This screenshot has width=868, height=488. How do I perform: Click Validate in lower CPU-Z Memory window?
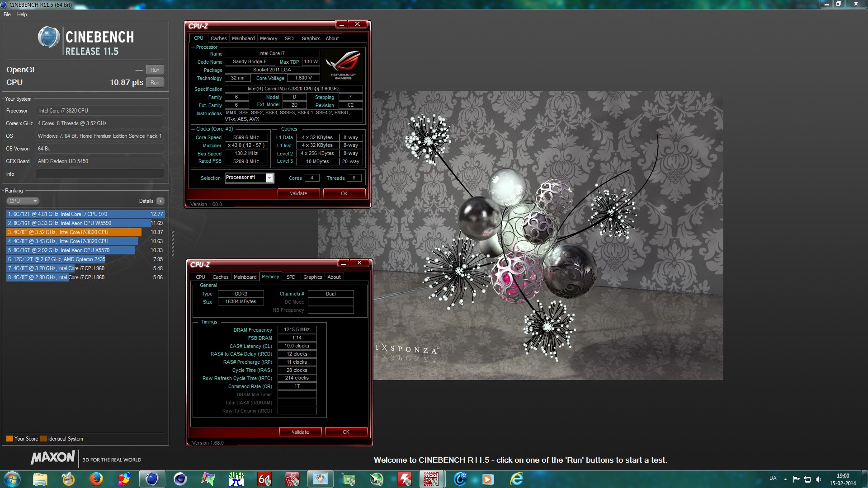301,432
